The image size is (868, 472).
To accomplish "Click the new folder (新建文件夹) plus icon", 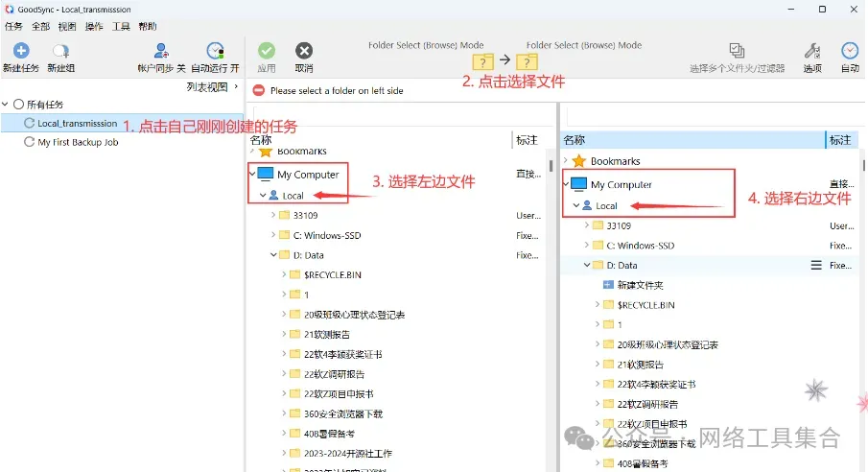I will 608,285.
